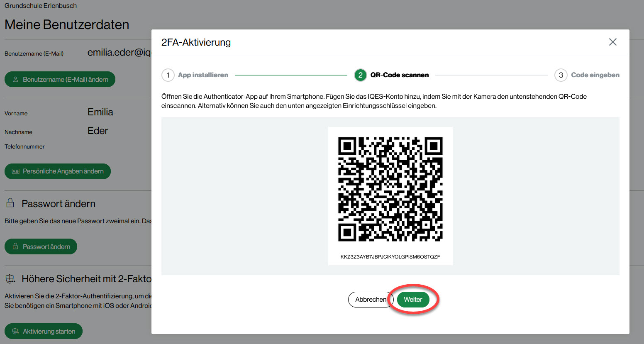Close the 2FA-Aktivierung dialog with the X
This screenshot has width=644, height=344.
click(612, 42)
